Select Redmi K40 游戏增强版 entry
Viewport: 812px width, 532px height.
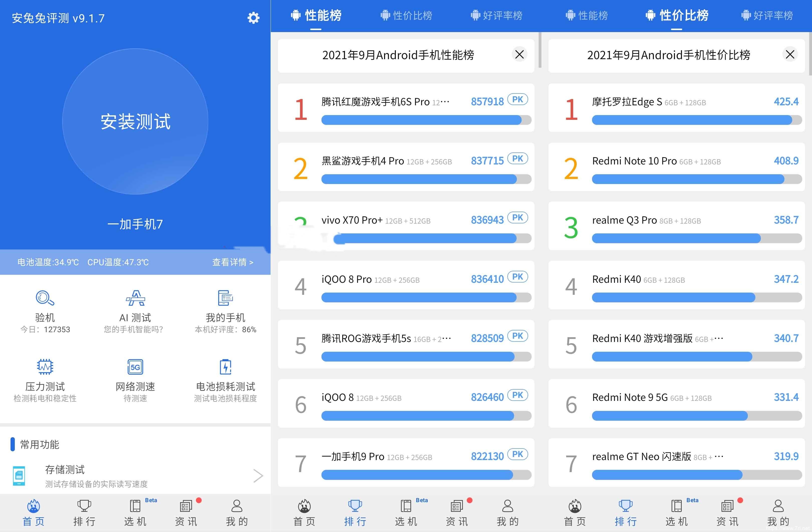[676, 344]
